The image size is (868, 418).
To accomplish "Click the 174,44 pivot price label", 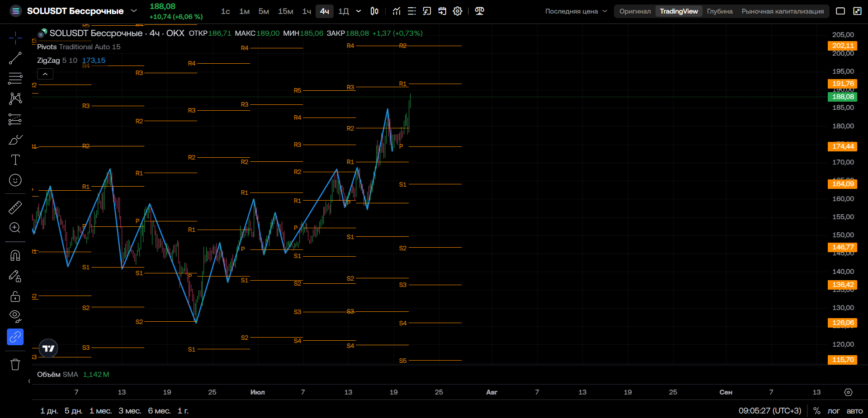I will (843, 146).
